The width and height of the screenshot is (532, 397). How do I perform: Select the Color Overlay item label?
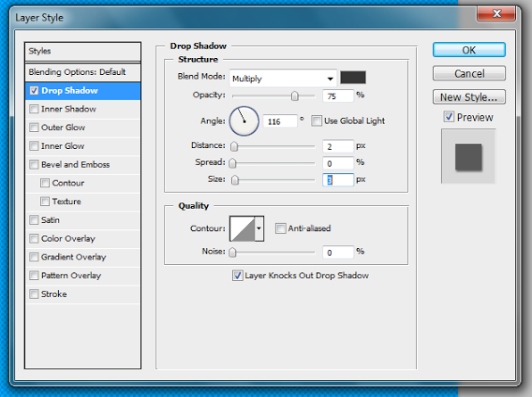pyautogui.click(x=68, y=239)
